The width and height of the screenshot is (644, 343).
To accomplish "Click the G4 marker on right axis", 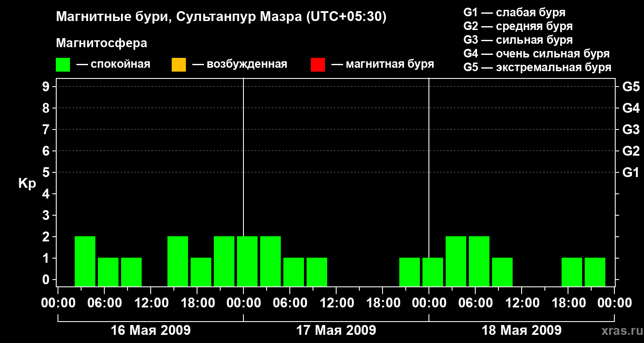I will click(x=631, y=108).
